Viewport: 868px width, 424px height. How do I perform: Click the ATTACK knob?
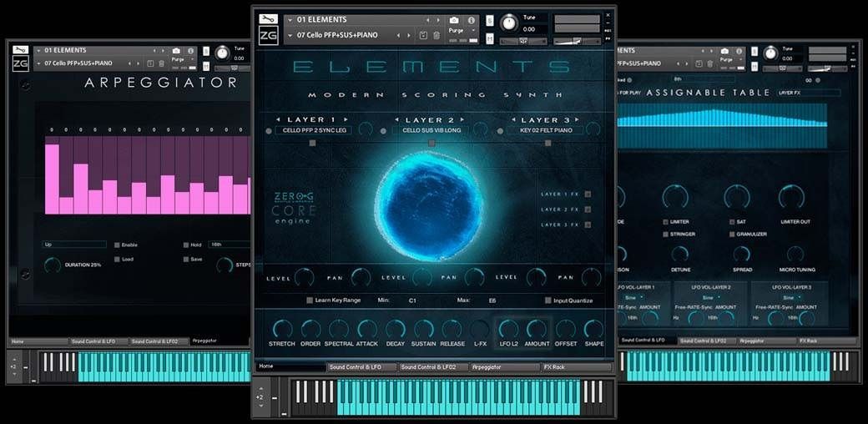coord(367,329)
